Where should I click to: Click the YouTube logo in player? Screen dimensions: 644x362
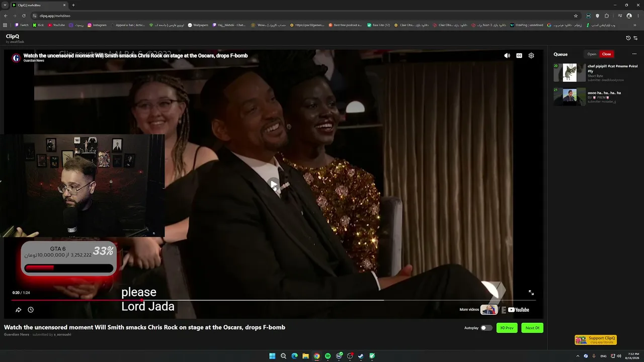click(x=519, y=310)
